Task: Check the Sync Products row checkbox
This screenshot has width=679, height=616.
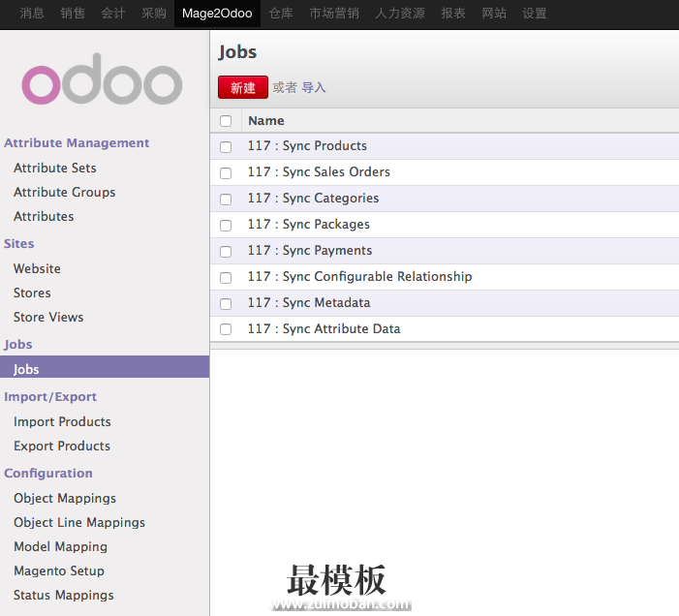Action: click(226, 147)
